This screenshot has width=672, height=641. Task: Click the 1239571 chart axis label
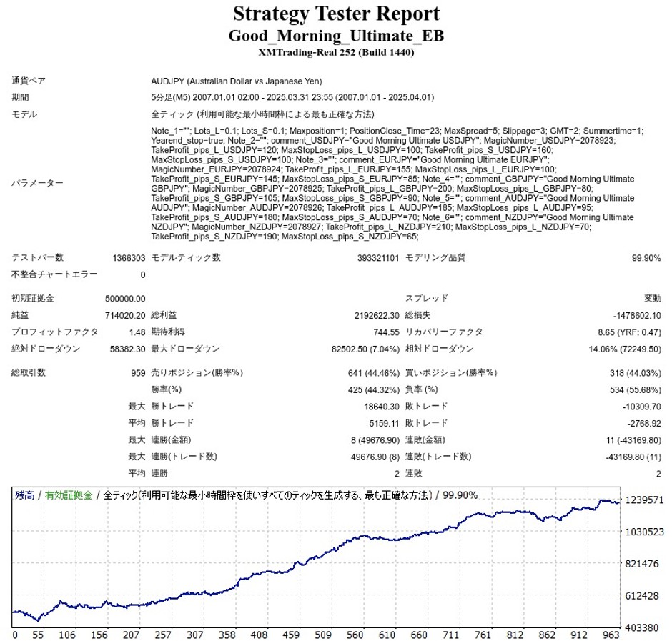pos(644,500)
